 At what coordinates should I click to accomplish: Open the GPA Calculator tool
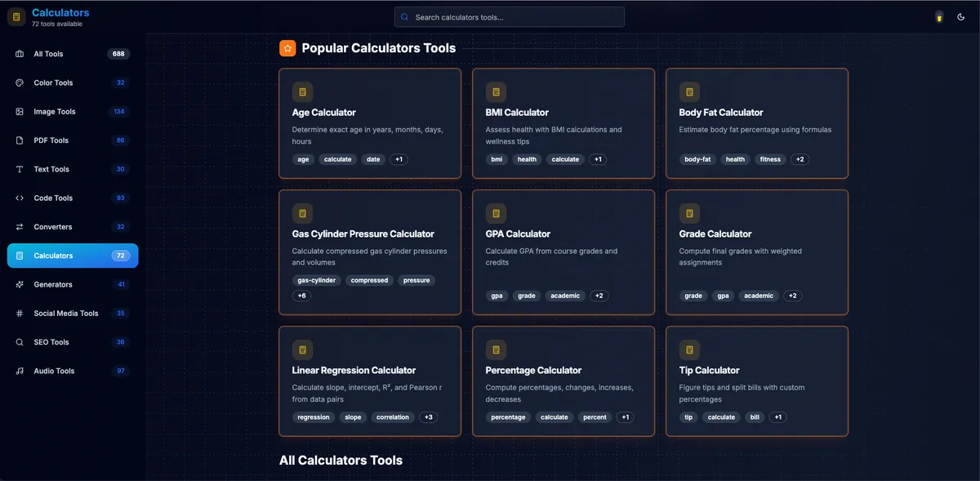tap(563, 252)
